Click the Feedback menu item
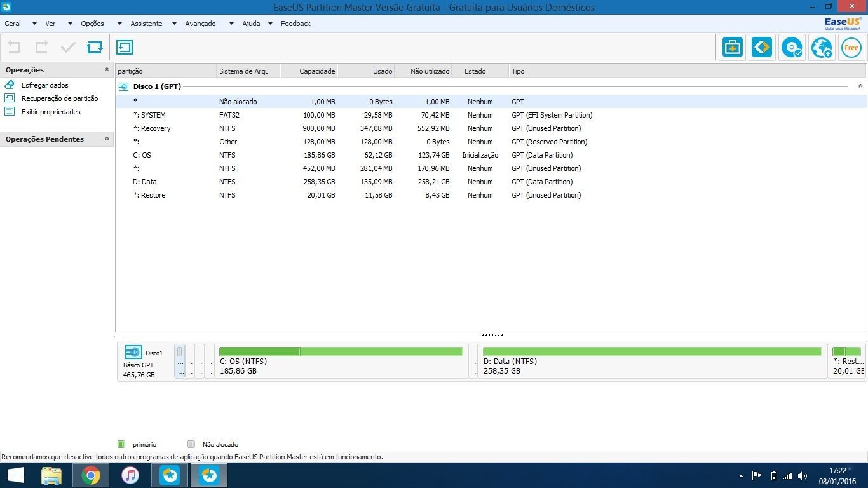Viewport: 868px width, 488px height. (295, 24)
